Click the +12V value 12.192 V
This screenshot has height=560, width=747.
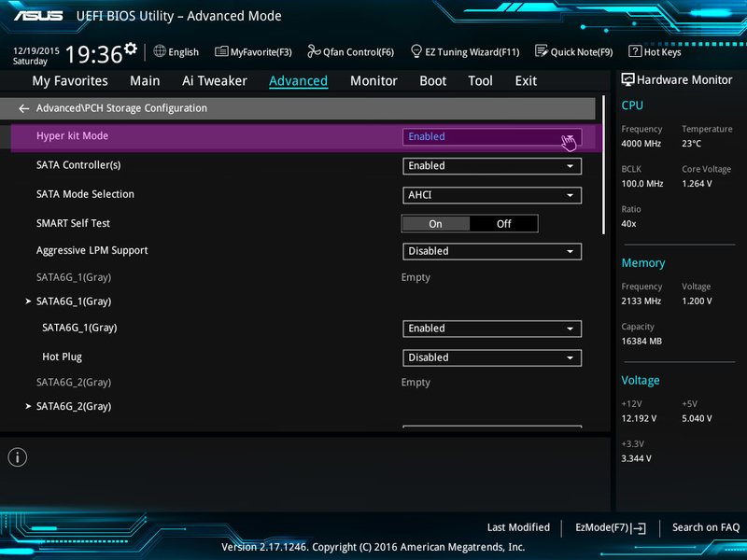pyautogui.click(x=639, y=418)
